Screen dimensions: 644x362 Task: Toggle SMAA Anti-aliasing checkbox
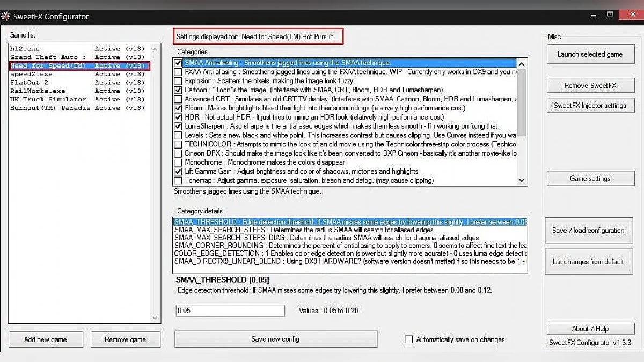(178, 63)
